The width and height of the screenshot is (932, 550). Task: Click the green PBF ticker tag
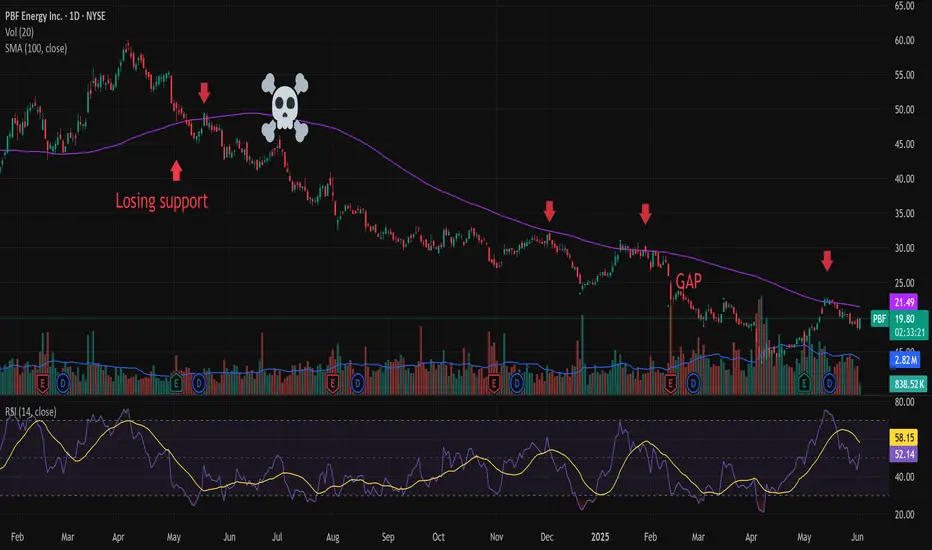879,319
